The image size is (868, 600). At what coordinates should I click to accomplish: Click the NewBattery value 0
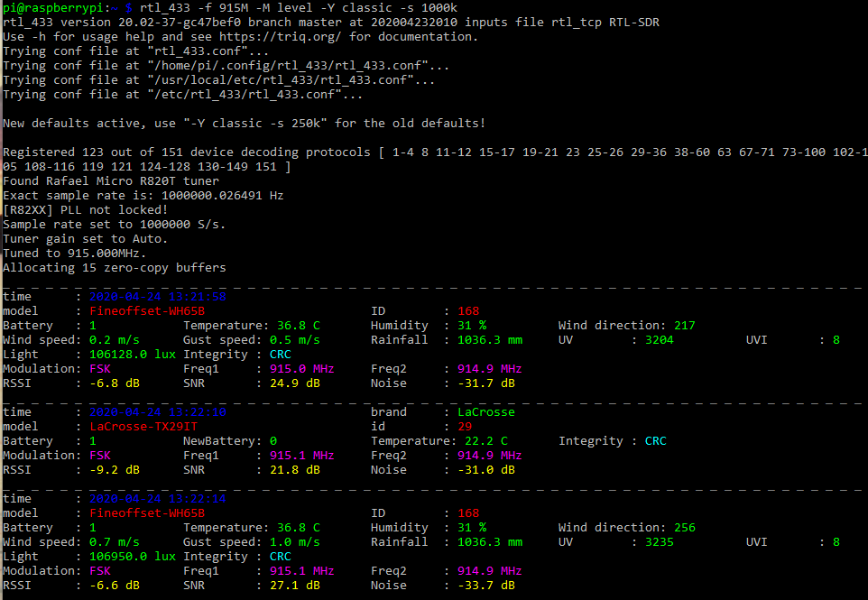pos(273,440)
